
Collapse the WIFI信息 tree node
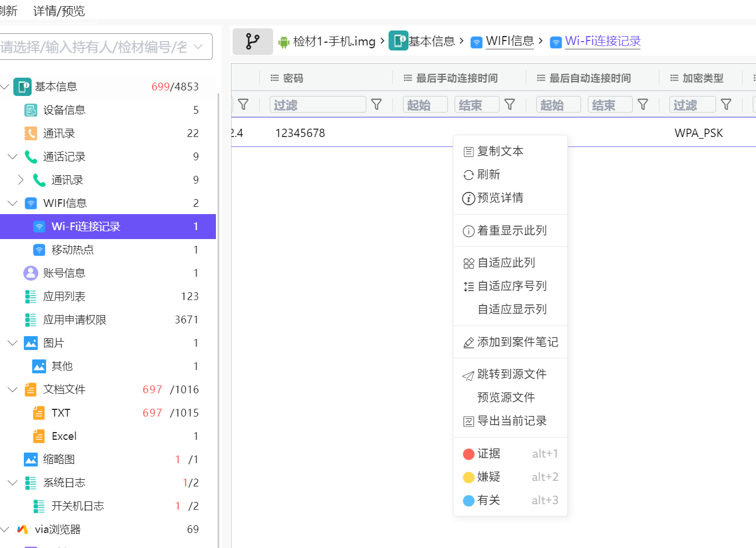[x=12, y=203]
